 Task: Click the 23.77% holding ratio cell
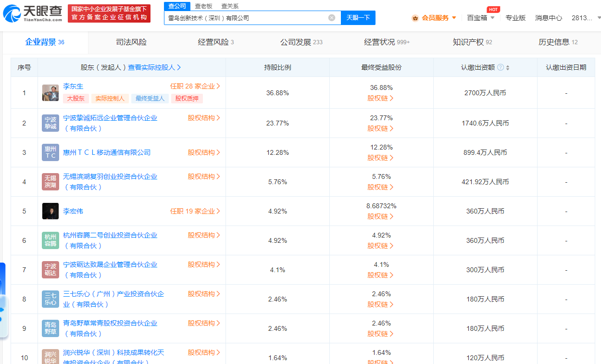(277, 123)
